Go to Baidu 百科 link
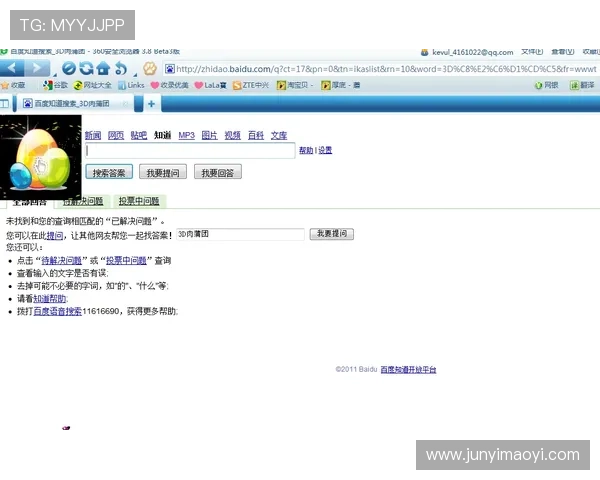This screenshot has width=600, height=480. [256, 135]
